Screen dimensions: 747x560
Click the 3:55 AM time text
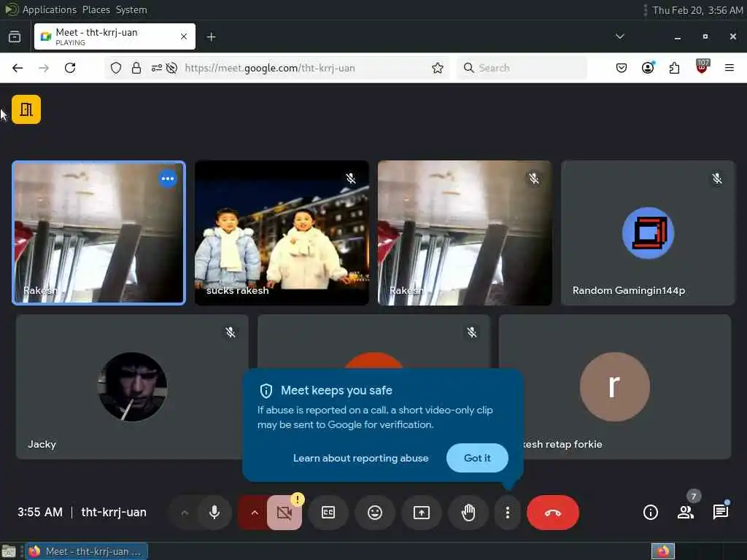[40, 513]
